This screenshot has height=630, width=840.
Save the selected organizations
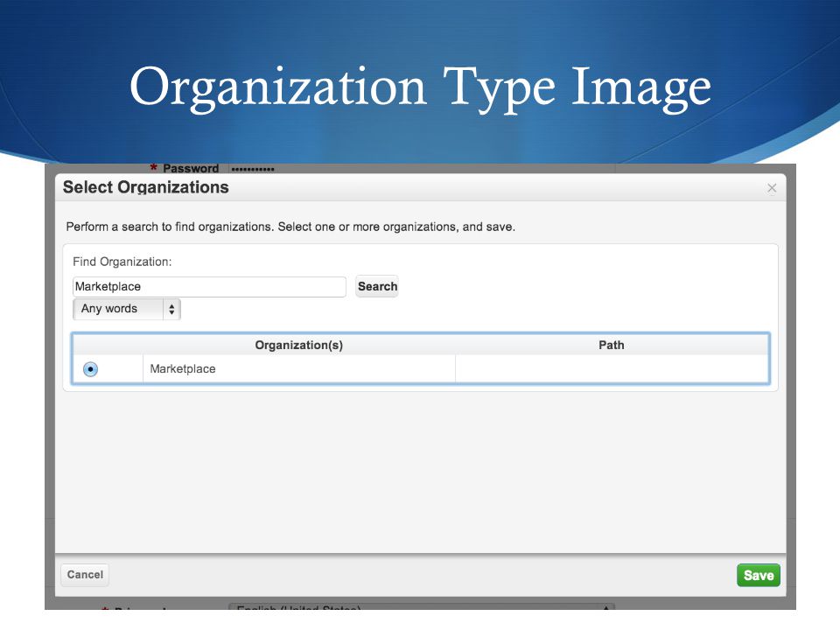click(x=758, y=576)
